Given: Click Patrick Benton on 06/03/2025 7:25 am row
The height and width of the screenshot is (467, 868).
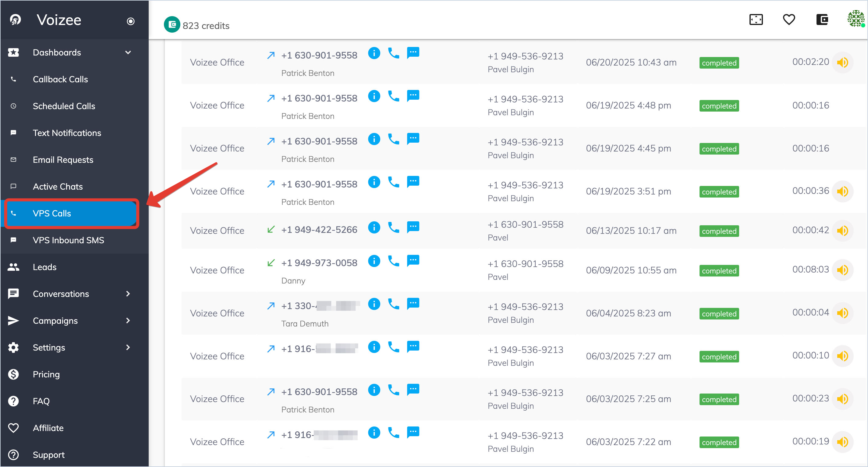Looking at the screenshot, I should click(308, 410).
